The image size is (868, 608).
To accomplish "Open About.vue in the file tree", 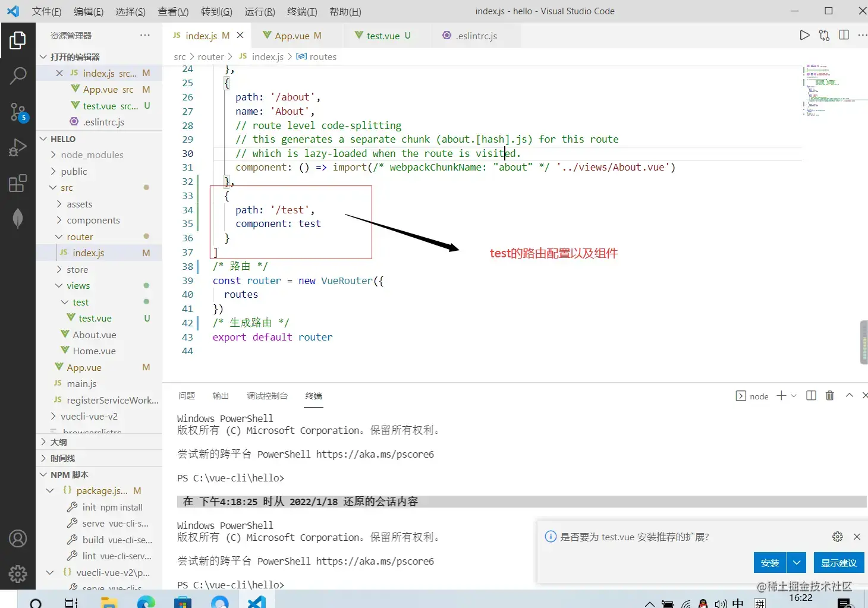I will [99, 335].
